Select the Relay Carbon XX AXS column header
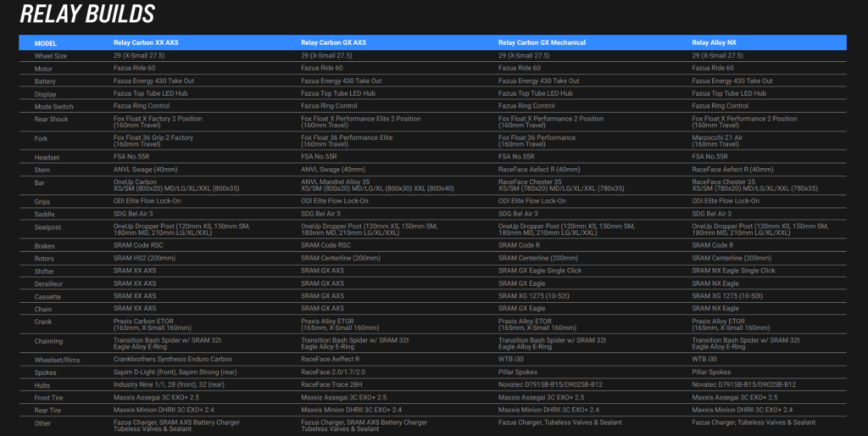Screen dimensions: 868x436 point(146,42)
